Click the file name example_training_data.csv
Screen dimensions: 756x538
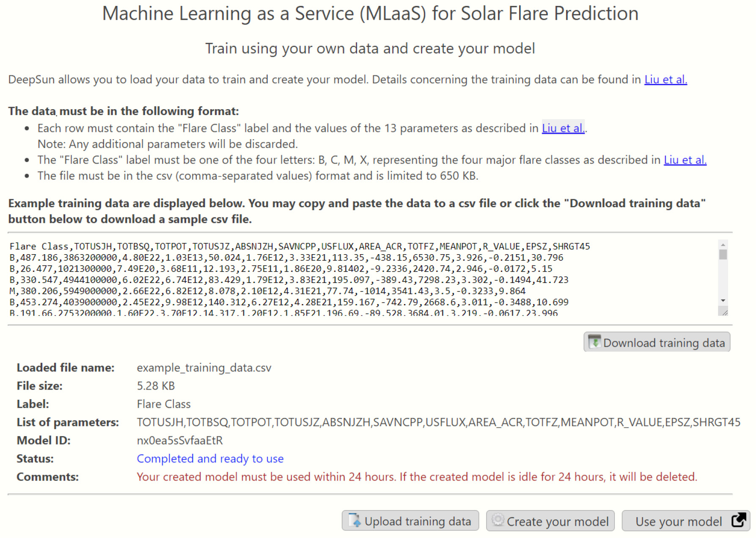pos(204,368)
